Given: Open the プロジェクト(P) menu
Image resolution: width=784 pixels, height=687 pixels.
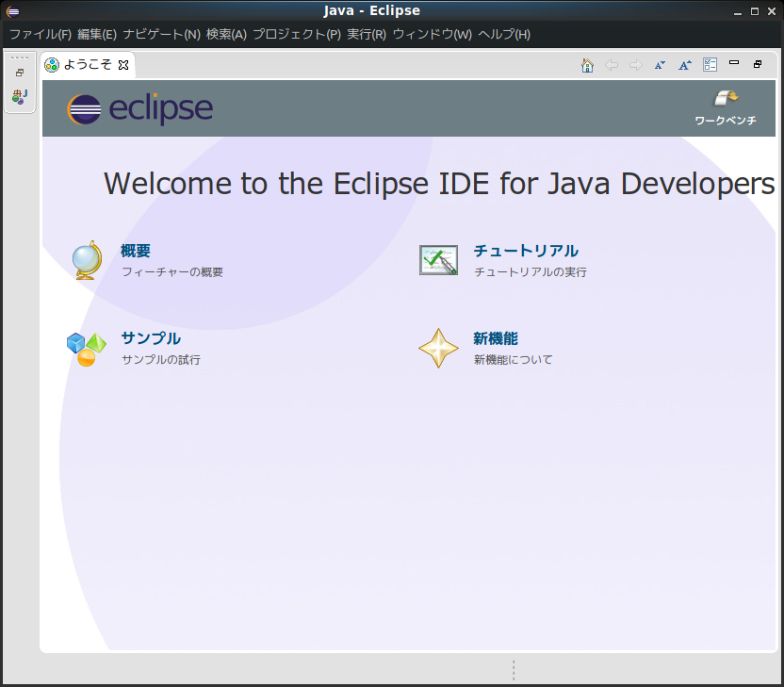Looking at the screenshot, I should pos(297,34).
